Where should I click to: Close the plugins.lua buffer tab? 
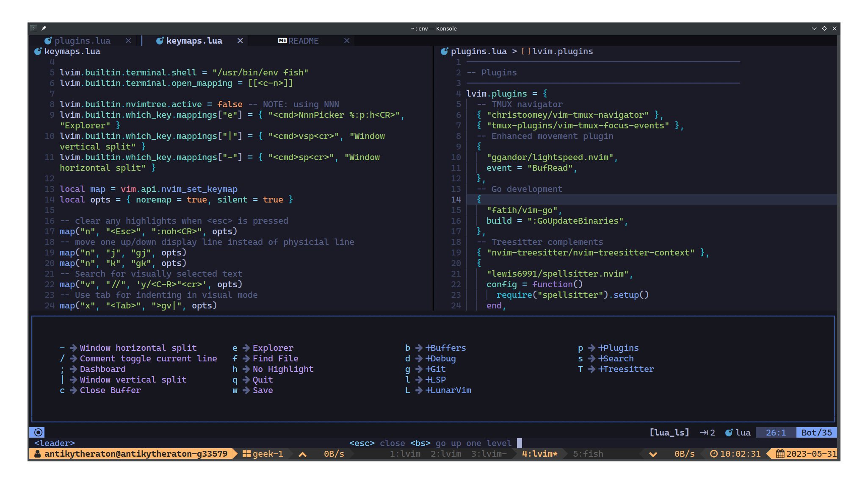[128, 41]
